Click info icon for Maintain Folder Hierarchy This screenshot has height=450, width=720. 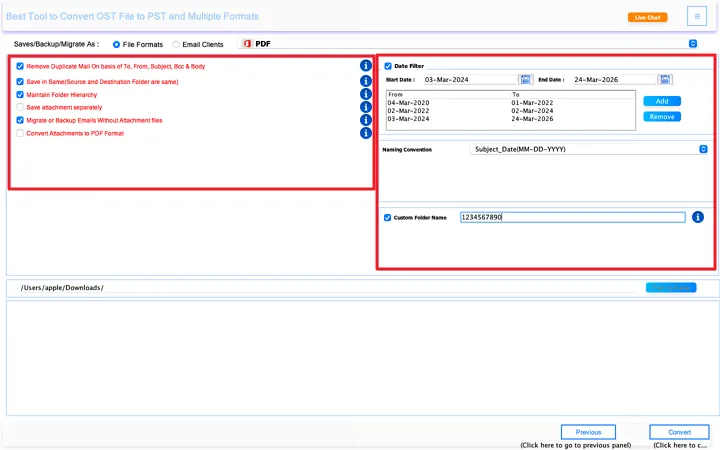point(366,94)
